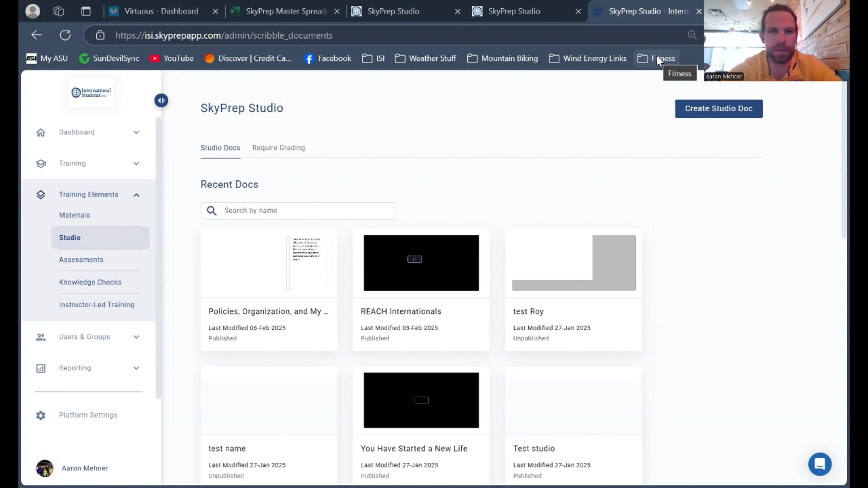The width and height of the screenshot is (868, 488).
Task: Switch to the Require Grading tab
Action: click(278, 148)
